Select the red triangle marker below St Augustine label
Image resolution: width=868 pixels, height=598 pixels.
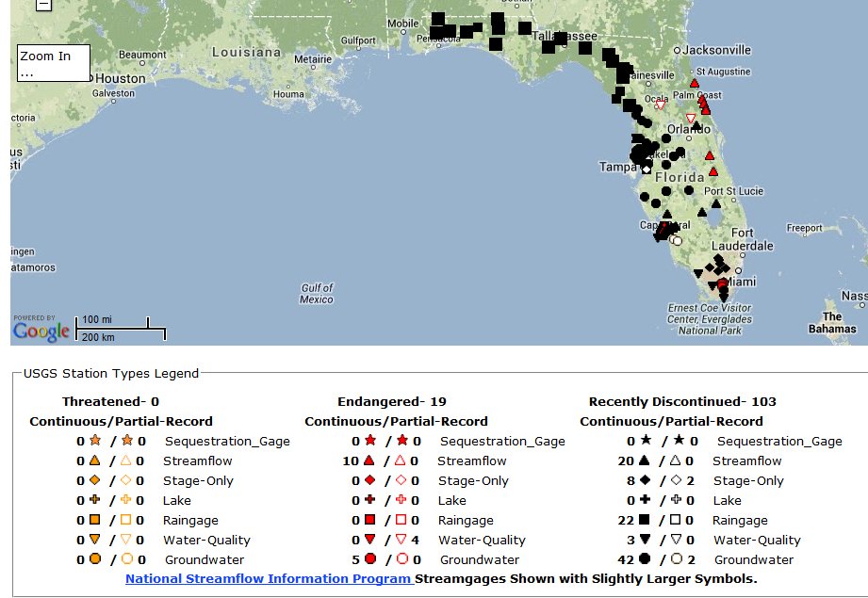[x=695, y=84]
